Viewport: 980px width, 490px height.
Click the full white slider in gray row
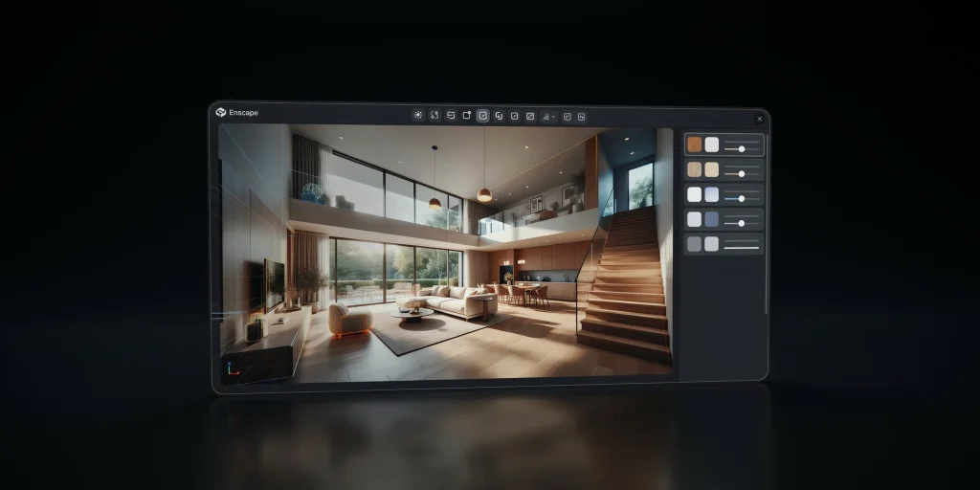pyautogui.click(x=742, y=248)
